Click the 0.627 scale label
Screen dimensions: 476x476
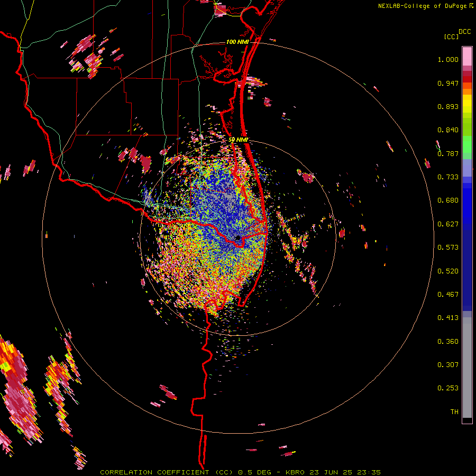[448, 224]
